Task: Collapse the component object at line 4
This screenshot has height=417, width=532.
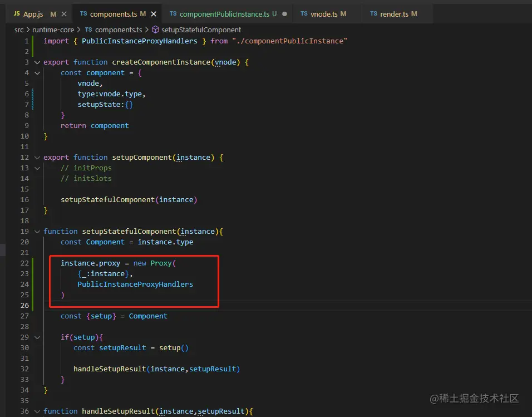Action: click(x=37, y=73)
